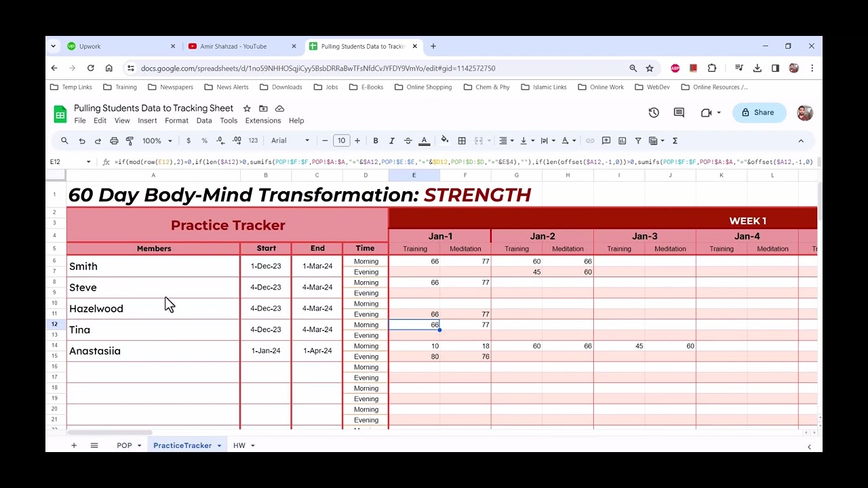The height and width of the screenshot is (488, 868).
Task: Open the File menu
Action: click(x=80, y=121)
